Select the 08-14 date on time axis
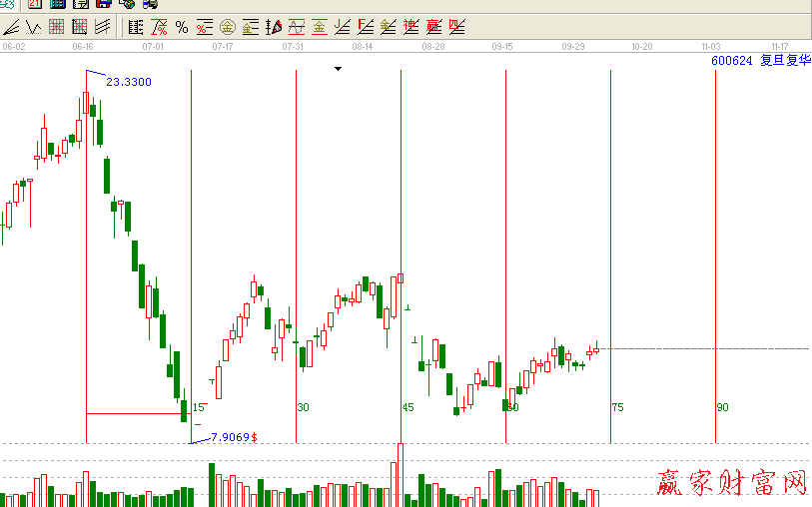 (363, 47)
